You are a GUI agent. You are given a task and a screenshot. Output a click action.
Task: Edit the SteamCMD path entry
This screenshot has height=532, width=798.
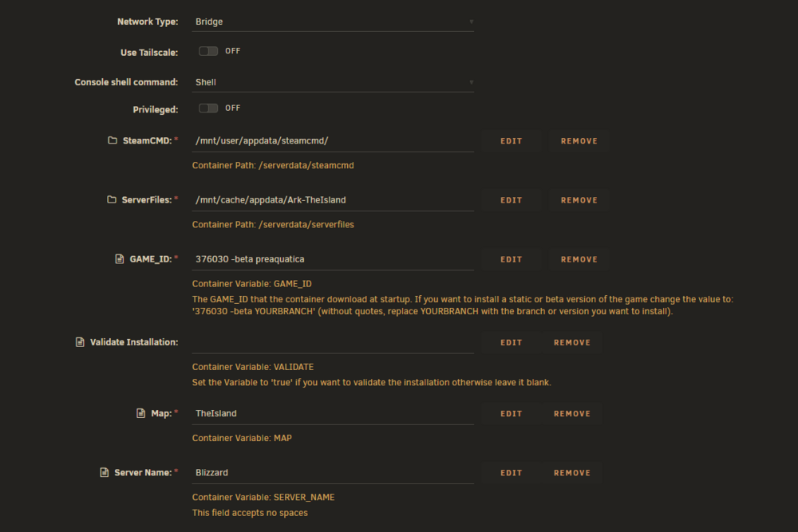pyautogui.click(x=511, y=141)
